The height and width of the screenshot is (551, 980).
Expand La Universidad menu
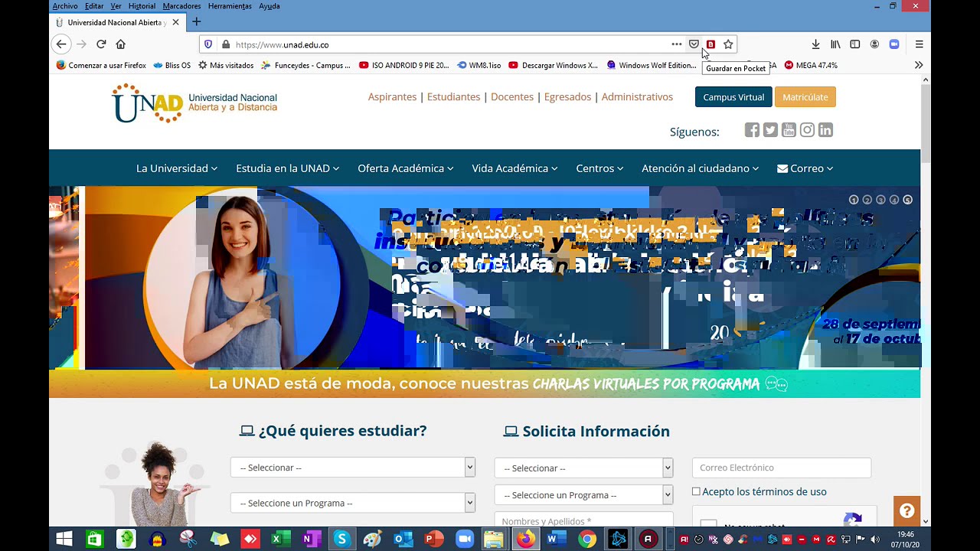pyautogui.click(x=177, y=168)
